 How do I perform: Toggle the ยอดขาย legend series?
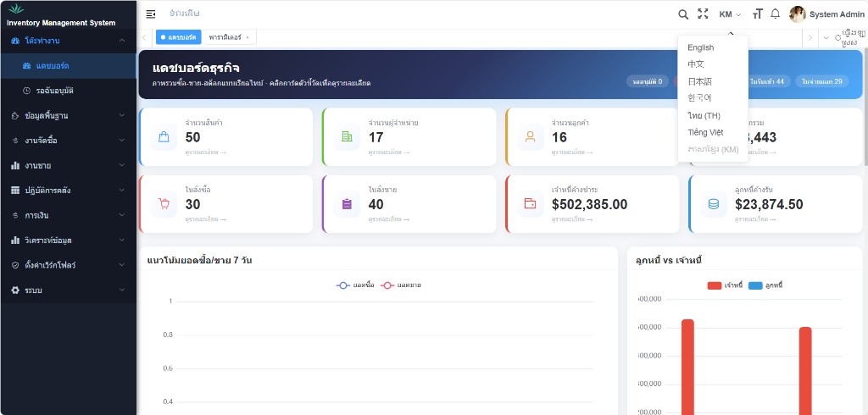(x=401, y=285)
